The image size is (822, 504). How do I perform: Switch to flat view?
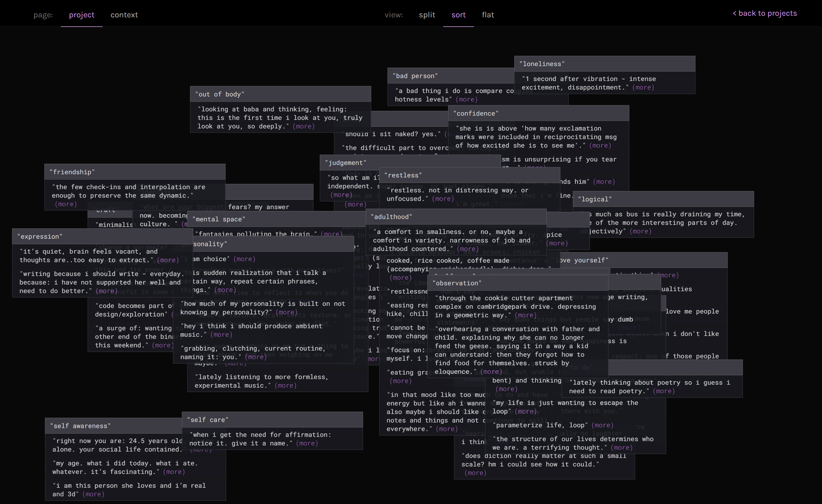click(488, 15)
